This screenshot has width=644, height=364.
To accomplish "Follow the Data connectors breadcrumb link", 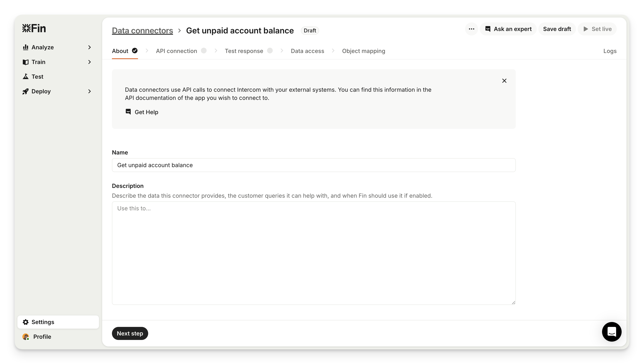I will coord(142,31).
